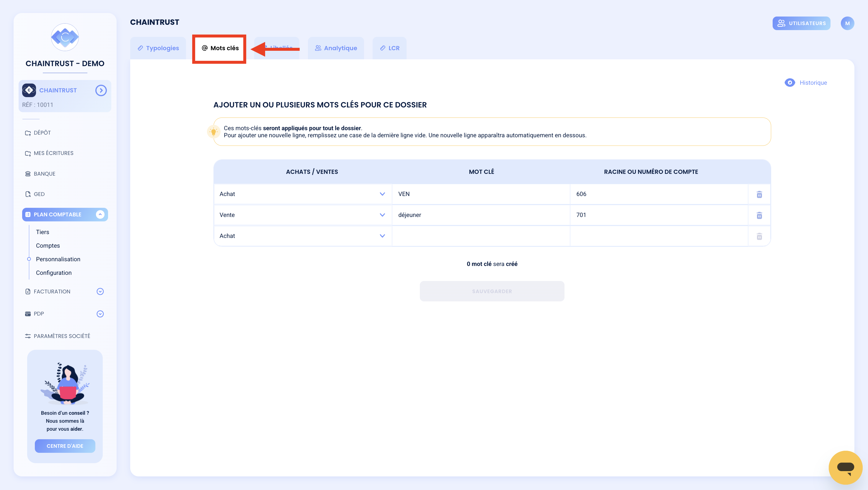This screenshot has width=868, height=490.
Task: Click the Sauvegarder button
Action: [x=492, y=291]
